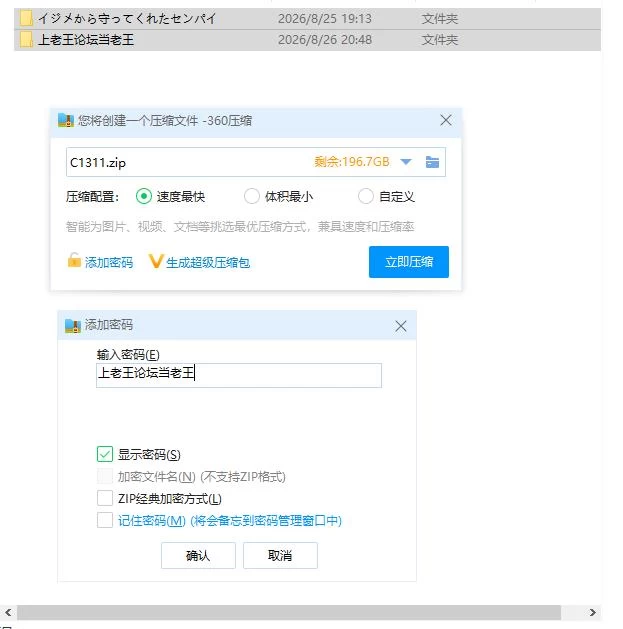623x629 pixels.
Task: Click the 2026/8/26 20:48 date cell
Action: pyautogui.click(x=325, y=40)
